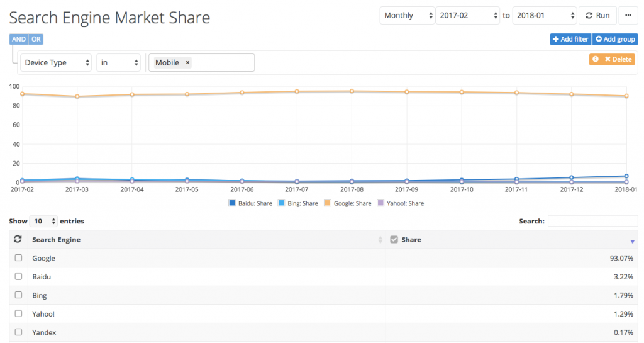Image resolution: width=644 pixels, height=343 pixels.
Task: Toggle the Share column header checkbox
Action: click(x=394, y=240)
